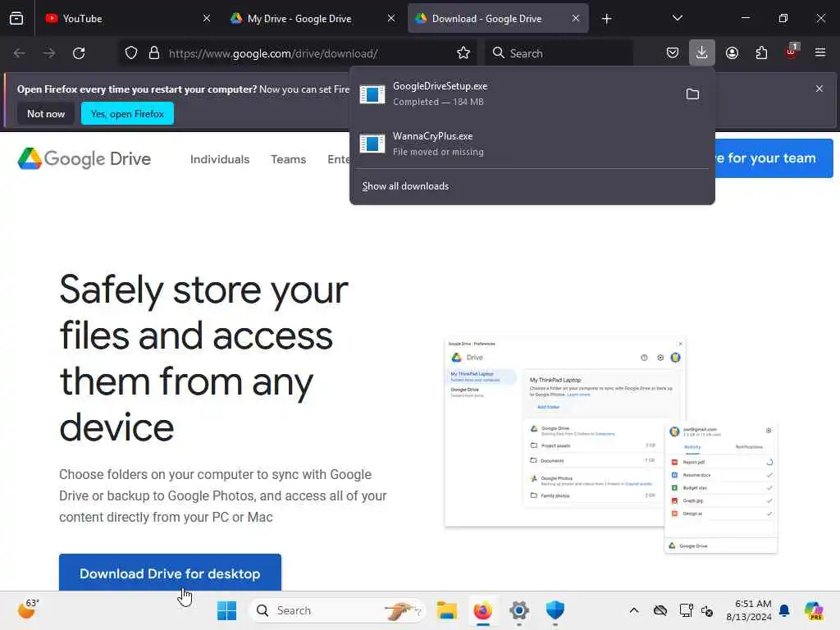Click the taskbar Search box
Image resolution: width=840 pixels, height=630 pixels.
click(x=337, y=610)
